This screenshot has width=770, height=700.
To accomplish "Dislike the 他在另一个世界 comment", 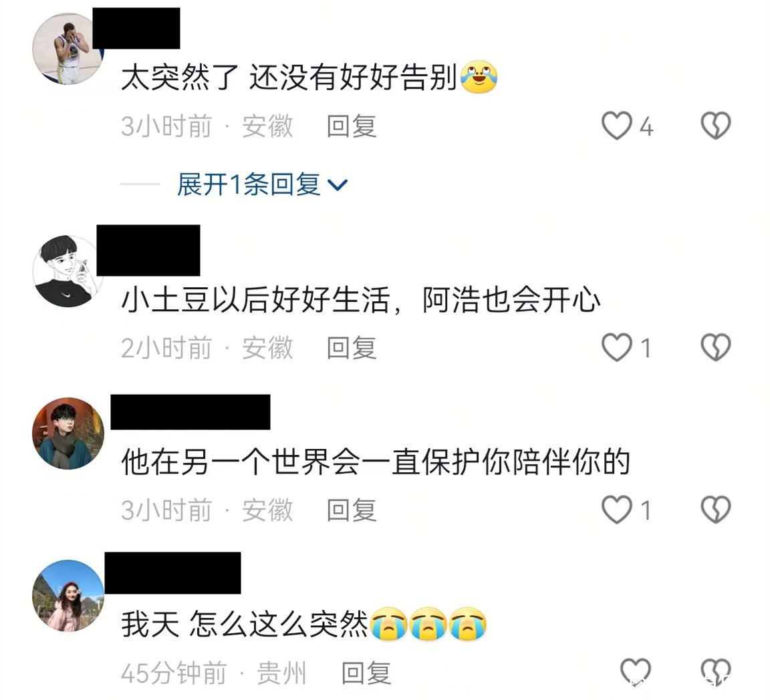I will [x=715, y=510].
